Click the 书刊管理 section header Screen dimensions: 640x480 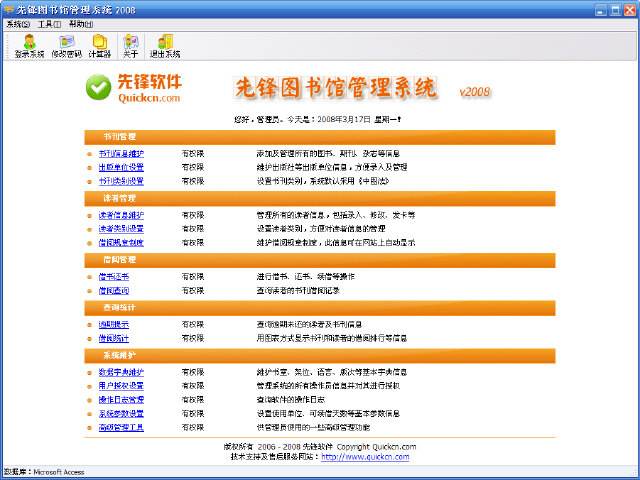pos(320,137)
